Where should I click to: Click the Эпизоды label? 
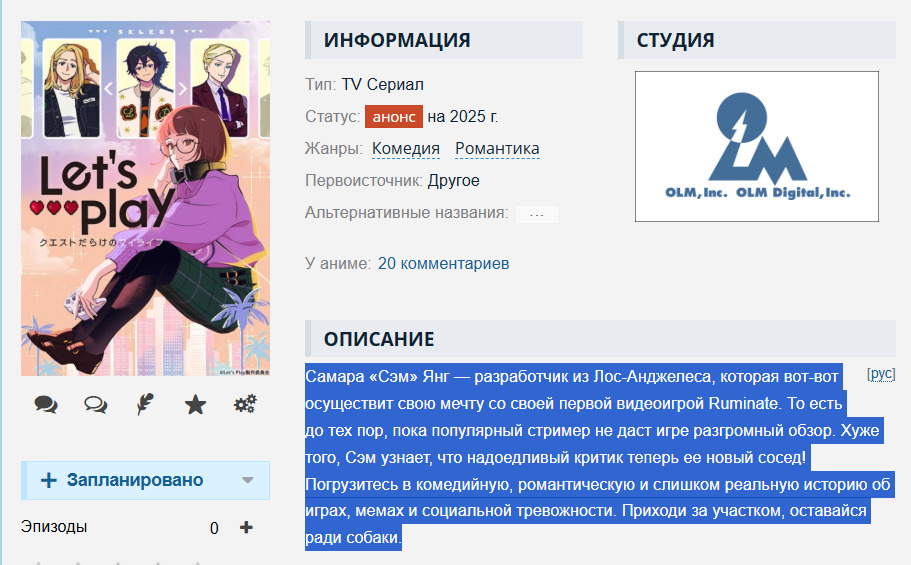pos(54,527)
